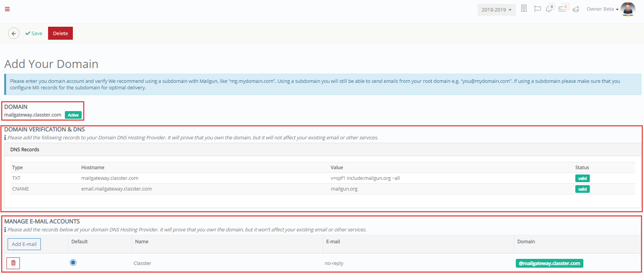644x273 pixels.
Task: Click the Value column header
Action: 337,168
